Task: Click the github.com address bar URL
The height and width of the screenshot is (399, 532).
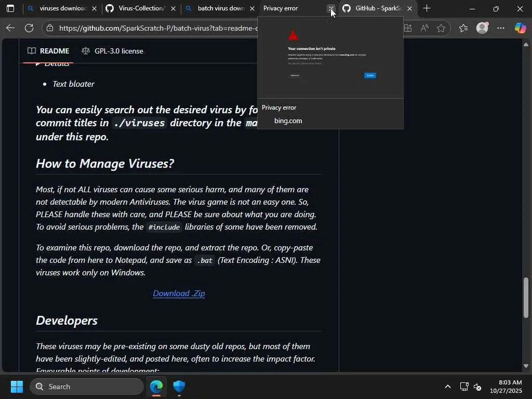Action: tap(158, 28)
